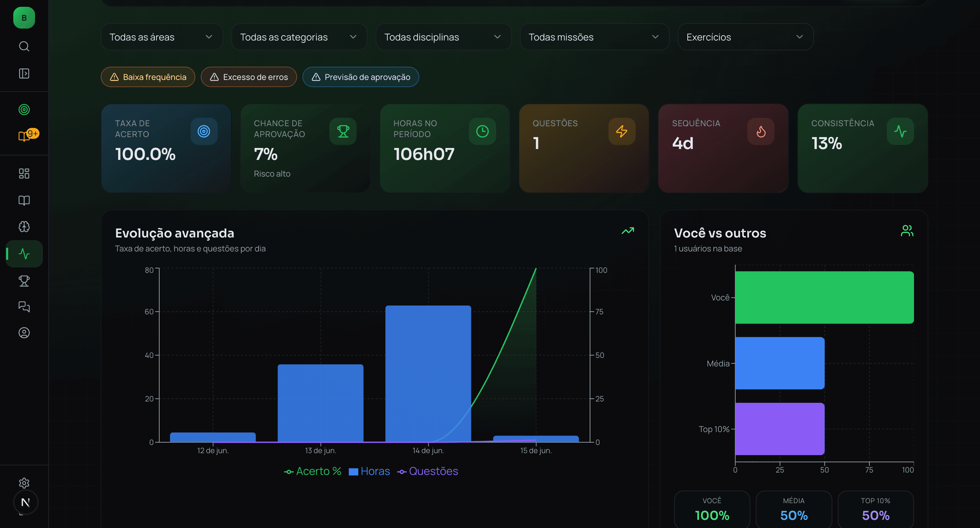Open the search icon in sidebar
Viewport: 980px width, 528px height.
pyautogui.click(x=24, y=46)
